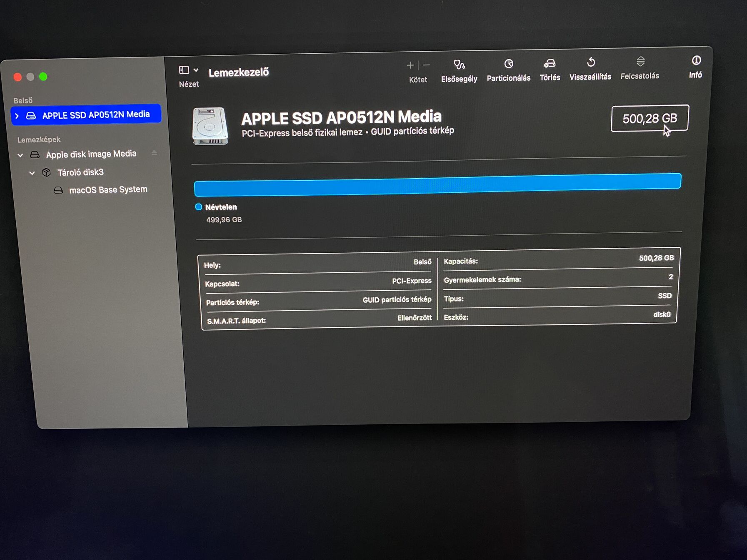Expand APPLE SSD AP0512N Media in sidebar
The width and height of the screenshot is (747, 560).
pos(17,116)
